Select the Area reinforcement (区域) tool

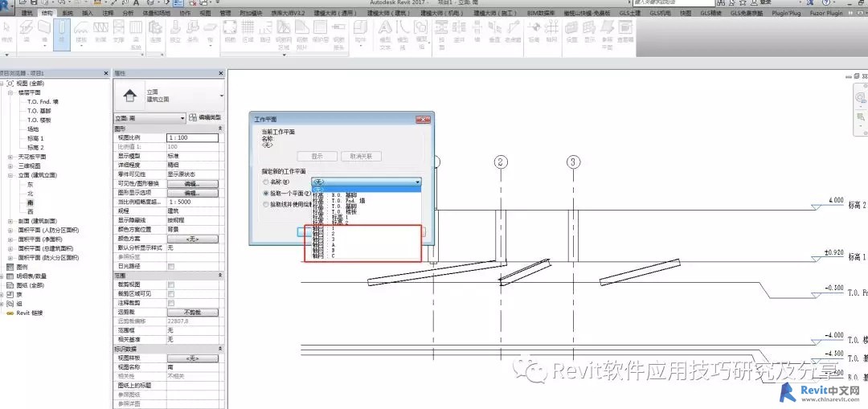(x=248, y=31)
